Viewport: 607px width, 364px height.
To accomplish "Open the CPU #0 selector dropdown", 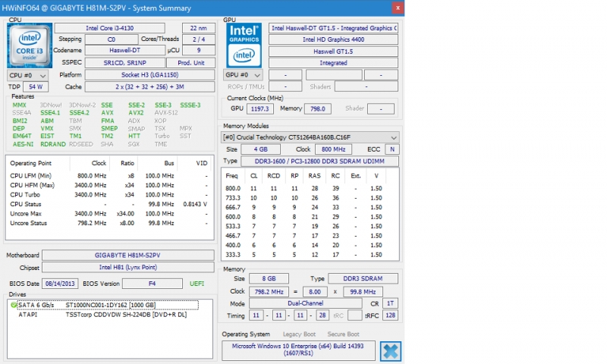I will 27,75.
